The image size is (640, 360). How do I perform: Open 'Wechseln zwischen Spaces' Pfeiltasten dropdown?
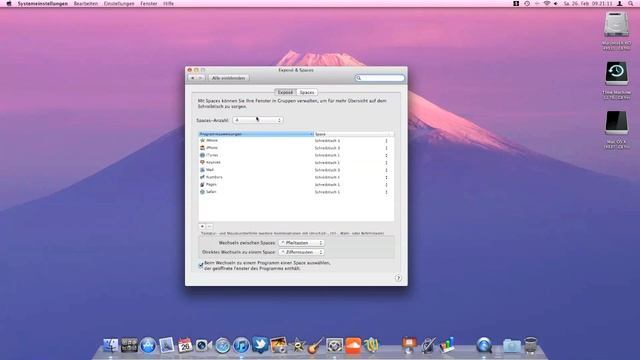click(301, 243)
